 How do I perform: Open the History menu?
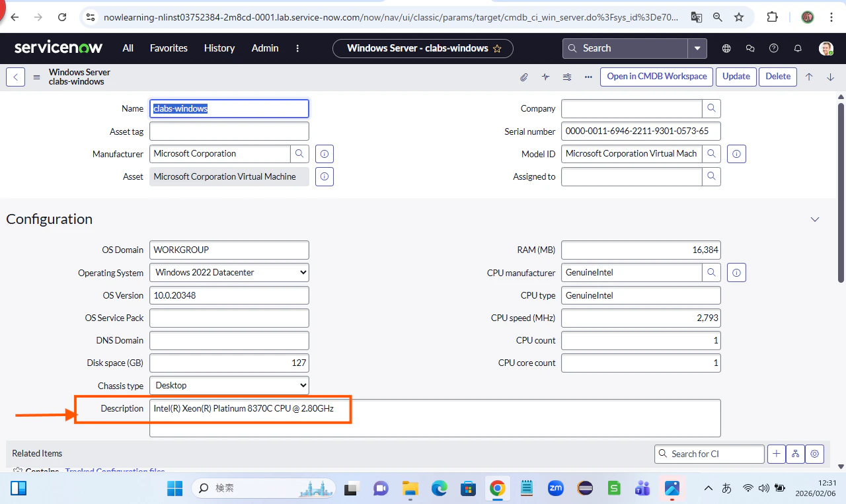[219, 48]
